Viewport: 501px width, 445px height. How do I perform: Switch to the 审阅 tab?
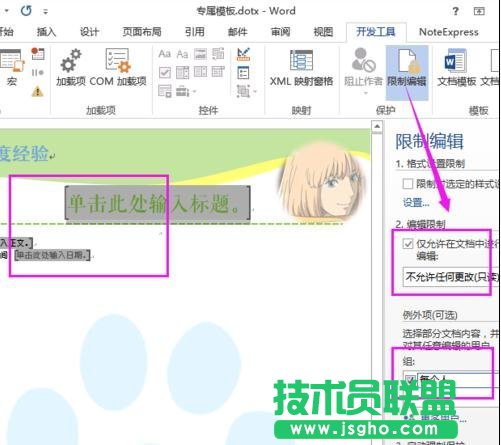coord(280,32)
